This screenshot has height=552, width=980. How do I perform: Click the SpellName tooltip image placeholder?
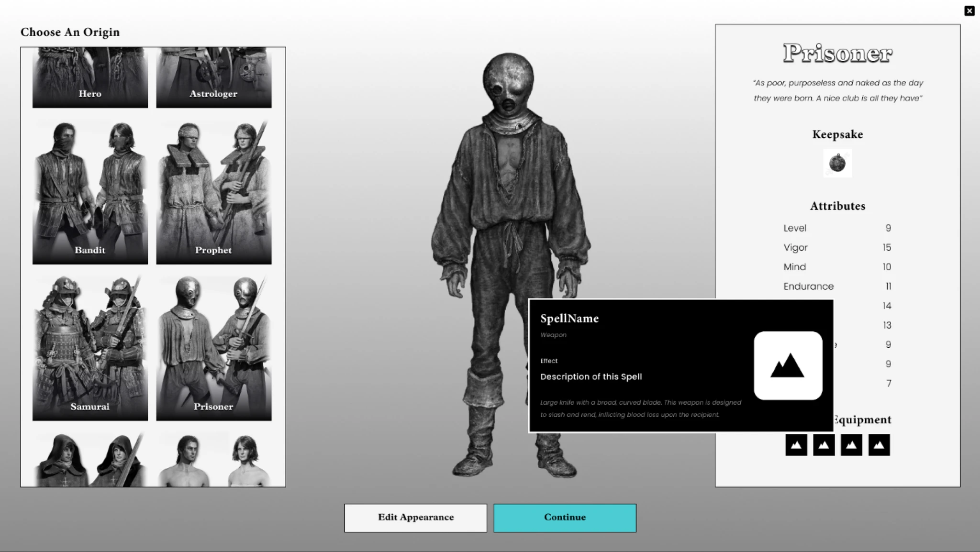pyautogui.click(x=788, y=365)
